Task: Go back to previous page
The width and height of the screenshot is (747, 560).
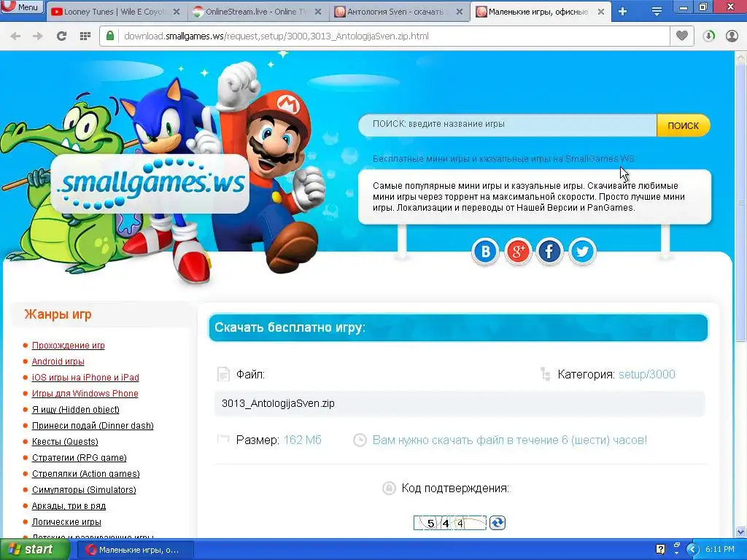Action: click(15, 36)
